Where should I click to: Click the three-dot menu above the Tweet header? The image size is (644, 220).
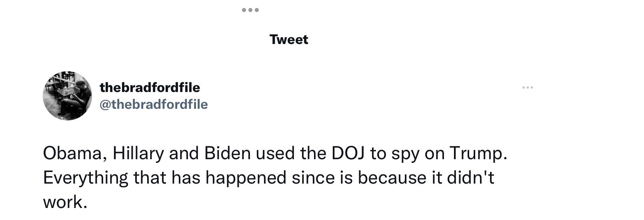click(250, 10)
